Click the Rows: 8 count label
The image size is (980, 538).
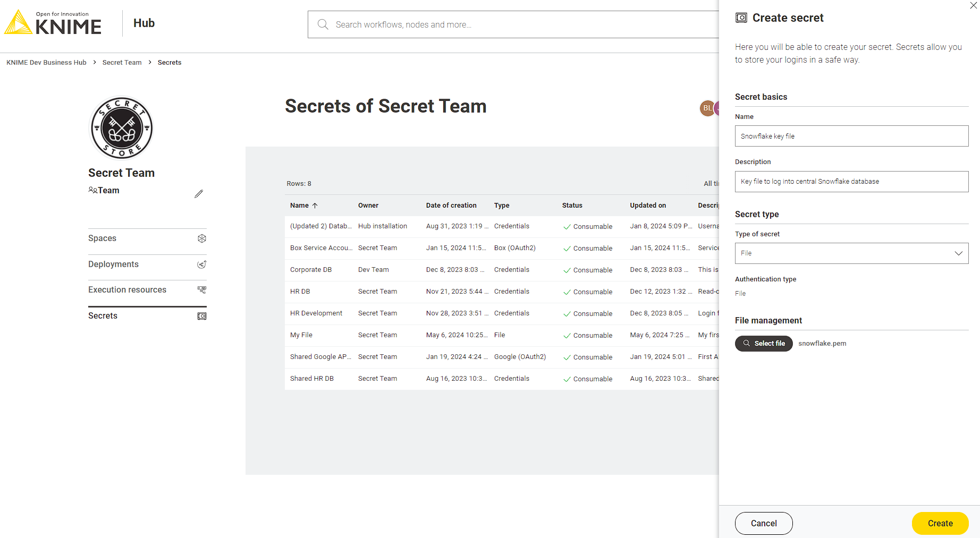[299, 184]
